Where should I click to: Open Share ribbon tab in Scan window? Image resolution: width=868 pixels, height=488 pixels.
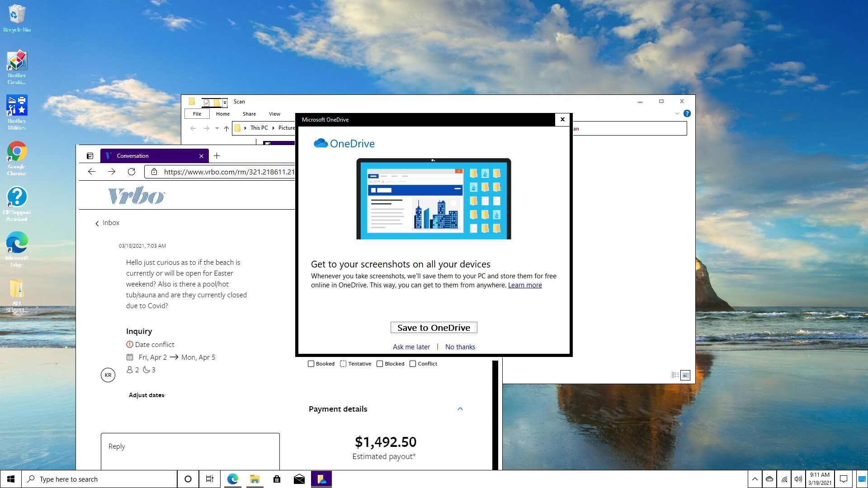(249, 114)
